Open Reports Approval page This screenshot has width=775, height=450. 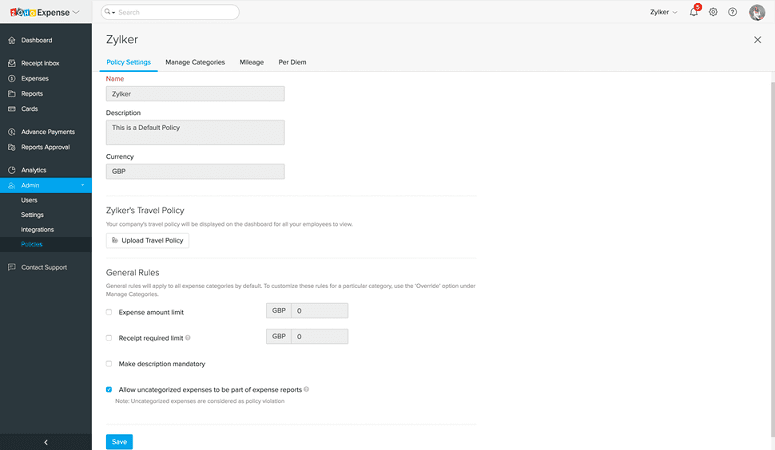(45, 147)
